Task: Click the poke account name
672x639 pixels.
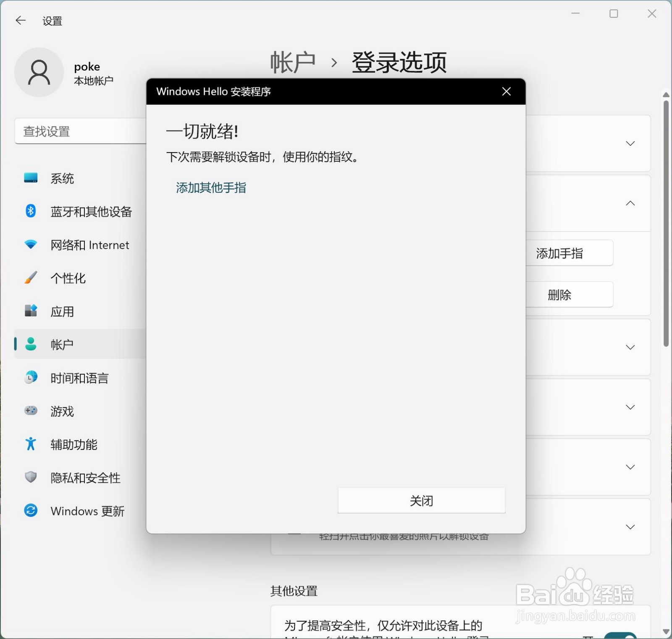Action: pyautogui.click(x=87, y=66)
